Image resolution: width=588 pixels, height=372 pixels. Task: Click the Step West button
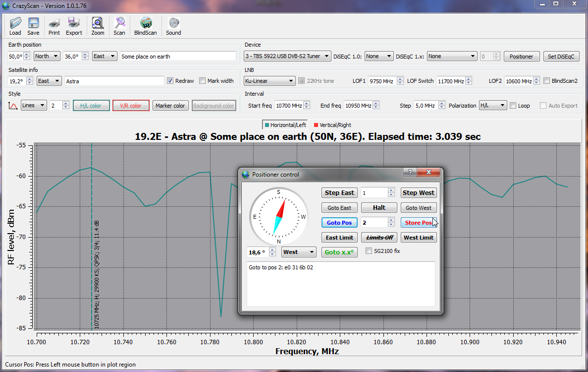point(419,193)
